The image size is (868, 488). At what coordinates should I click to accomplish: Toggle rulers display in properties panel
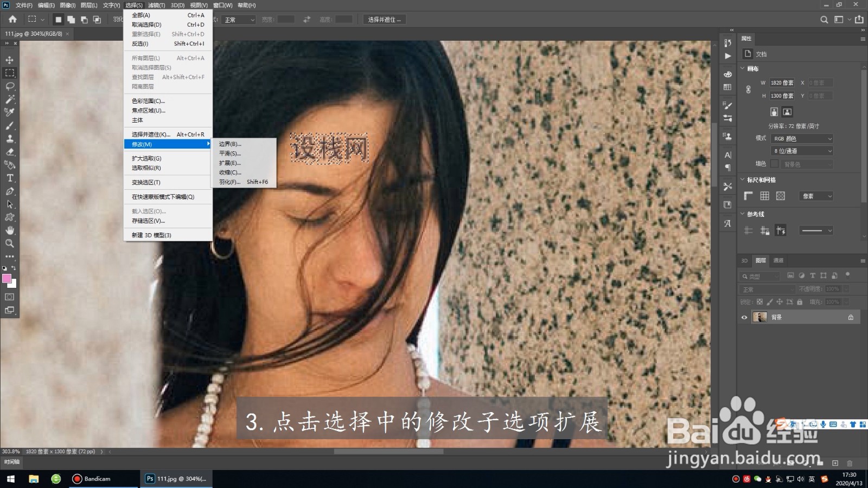749,196
